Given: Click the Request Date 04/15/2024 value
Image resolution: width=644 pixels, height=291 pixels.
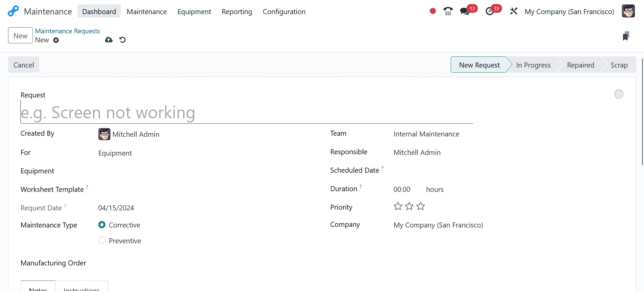Looking at the screenshot, I should pyautogui.click(x=116, y=208).
